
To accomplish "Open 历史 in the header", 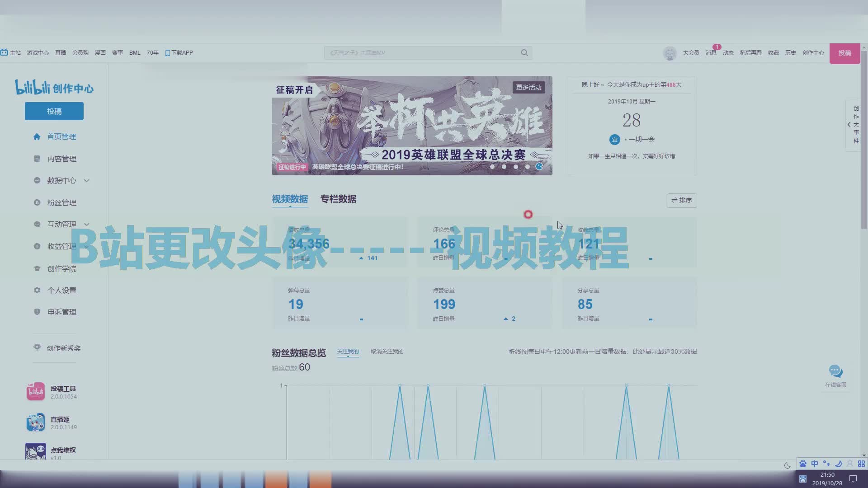I will [x=791, y=53].
